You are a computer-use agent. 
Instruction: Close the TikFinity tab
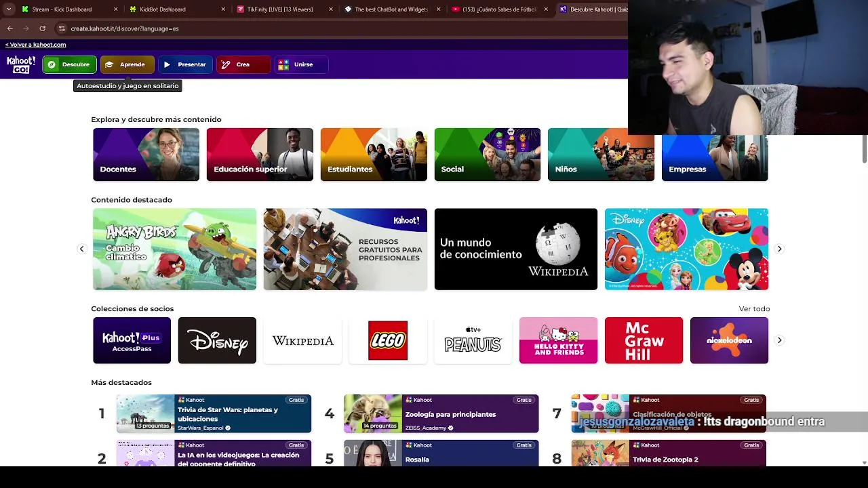point(331,9)
